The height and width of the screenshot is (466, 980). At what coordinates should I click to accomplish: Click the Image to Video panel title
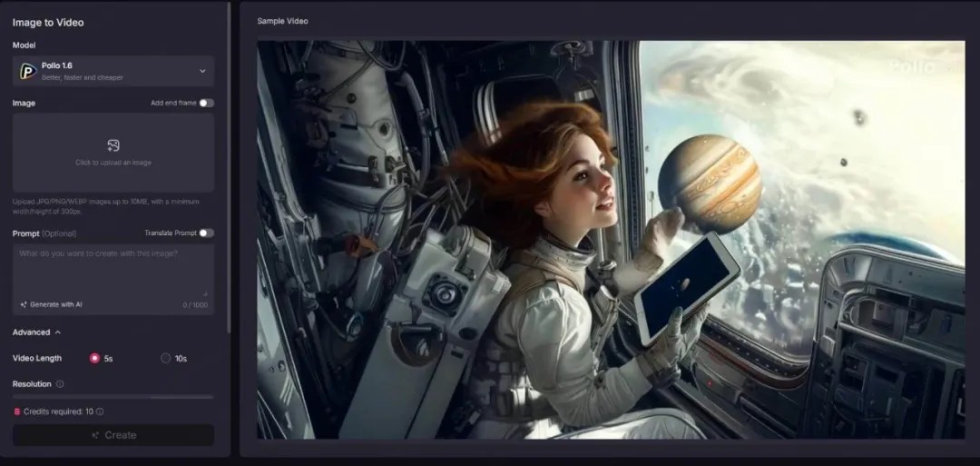click(48, 22)
